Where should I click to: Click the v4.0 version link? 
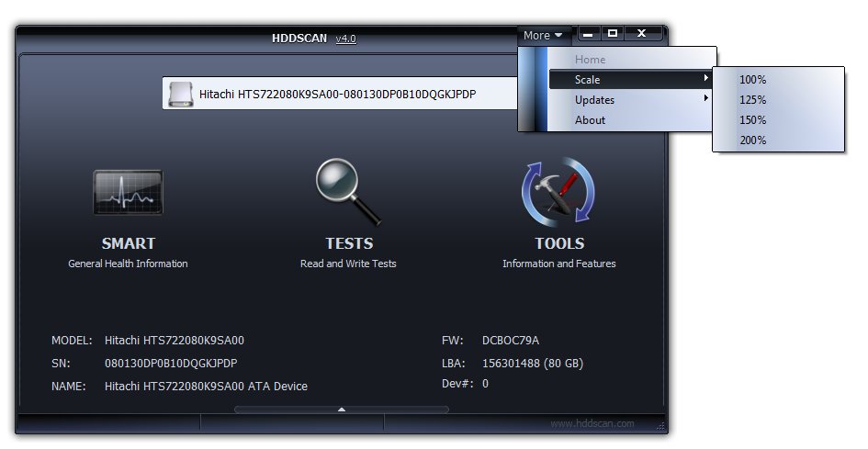click(x=346, y=39)
